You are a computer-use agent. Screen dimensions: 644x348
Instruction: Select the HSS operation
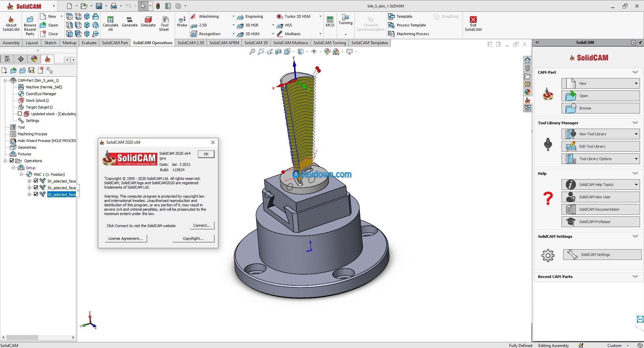[x=284, y=25]
